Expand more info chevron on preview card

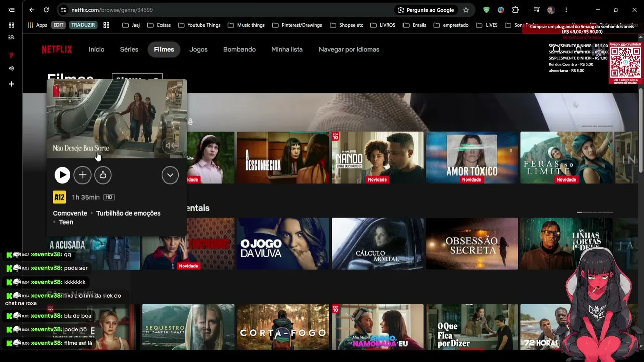tap(170, 175)
